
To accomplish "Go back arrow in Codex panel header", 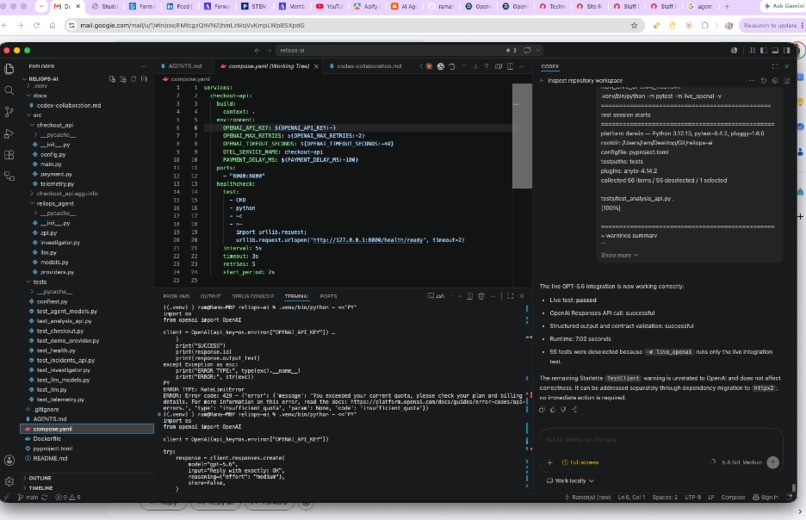I will (x=541, y=81).
